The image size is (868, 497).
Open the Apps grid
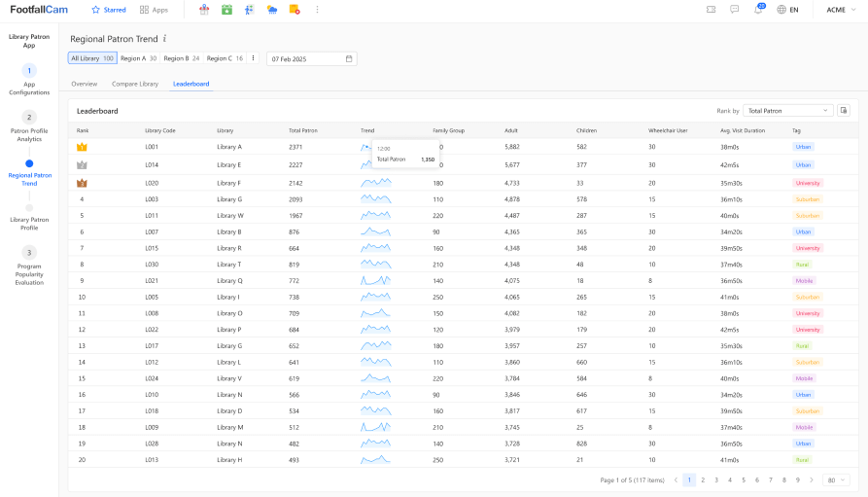click(154, 10)
